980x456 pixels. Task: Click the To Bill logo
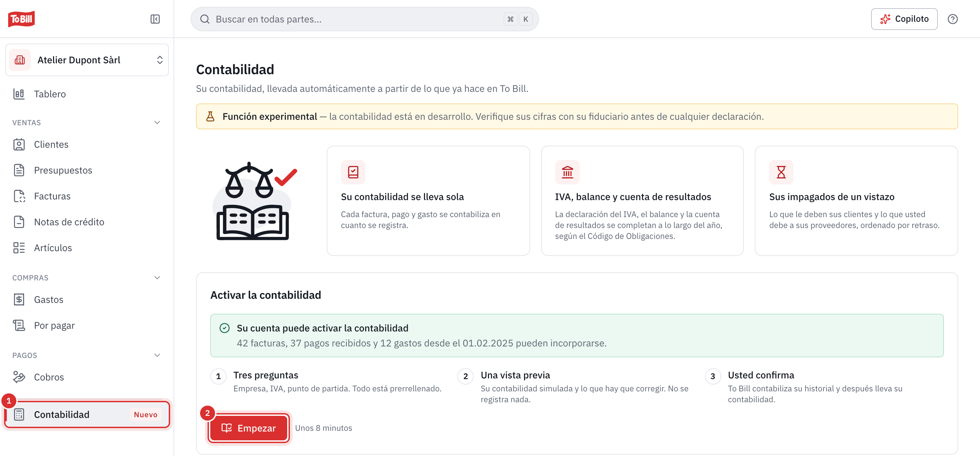21,19
